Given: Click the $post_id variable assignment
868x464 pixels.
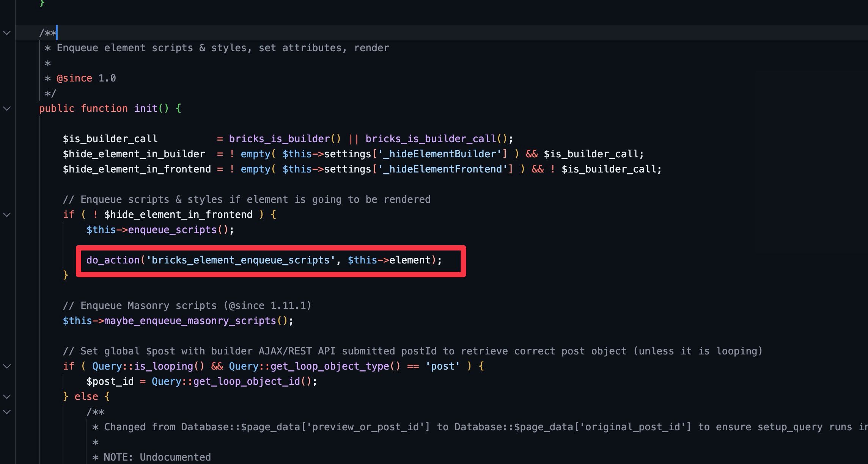Looking at the screenshot, I should (x=110, y=381).
